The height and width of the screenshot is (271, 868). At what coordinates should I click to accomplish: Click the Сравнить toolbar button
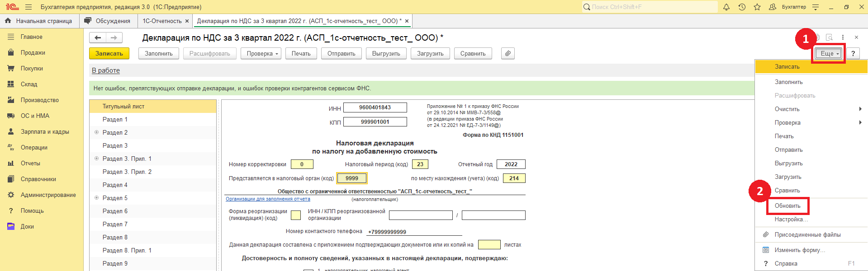[x=473, y=53]
